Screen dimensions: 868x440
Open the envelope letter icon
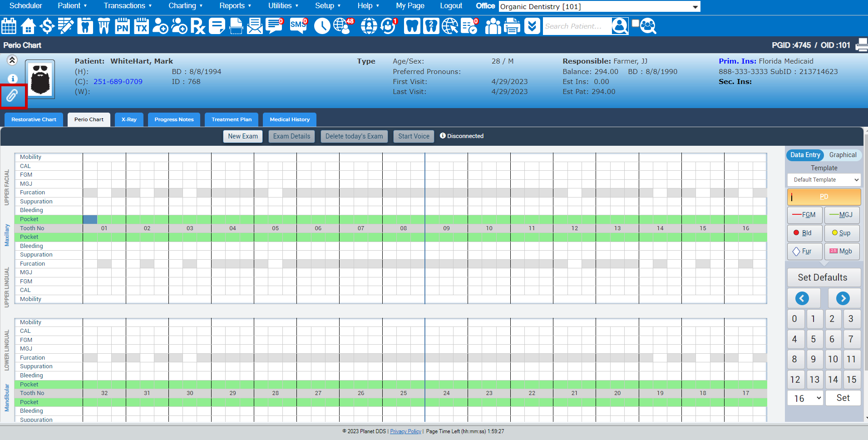[255, 26]
